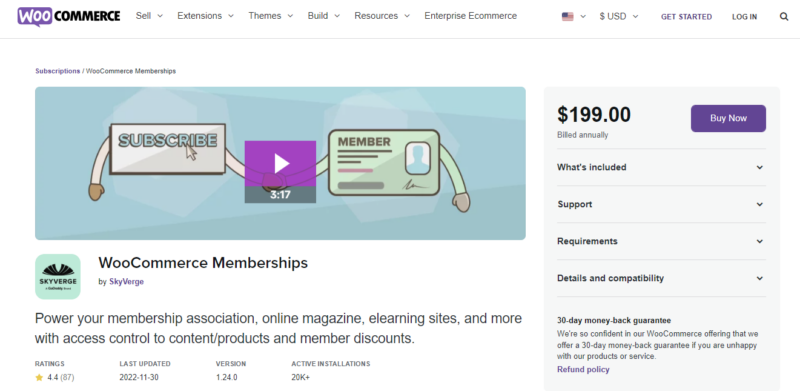This screenshot has height=391, width=800.
Task: Click the US flag country selector
Action: 573,17
